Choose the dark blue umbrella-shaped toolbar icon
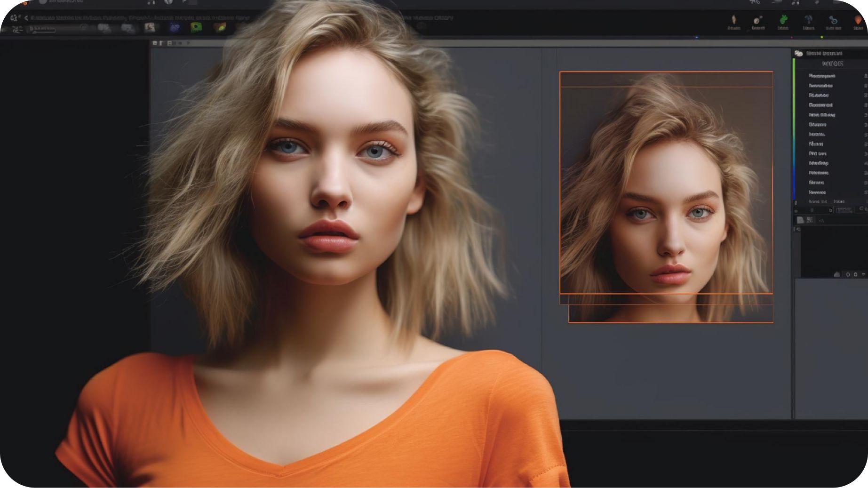 coord(808,20)
